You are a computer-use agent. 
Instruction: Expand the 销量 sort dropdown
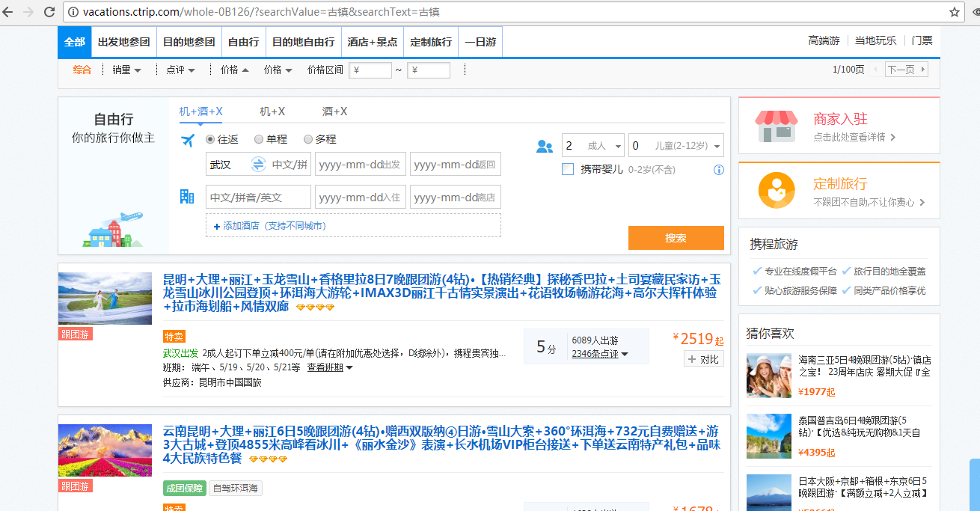click(126, 70)
